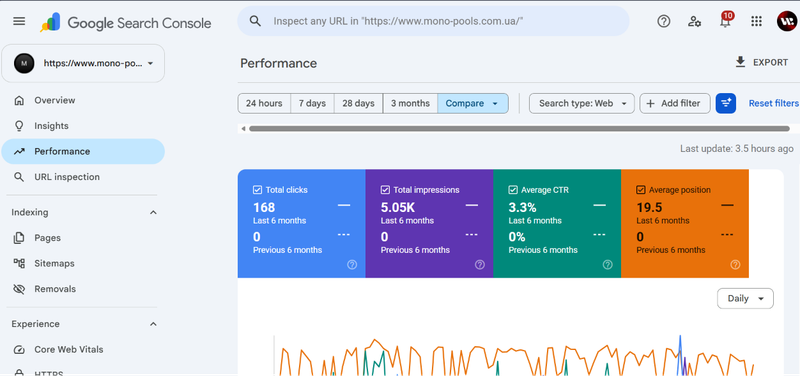The image size is (800, 376).
Task: Click the Reset filters link
Action: (x=773, y=103)
